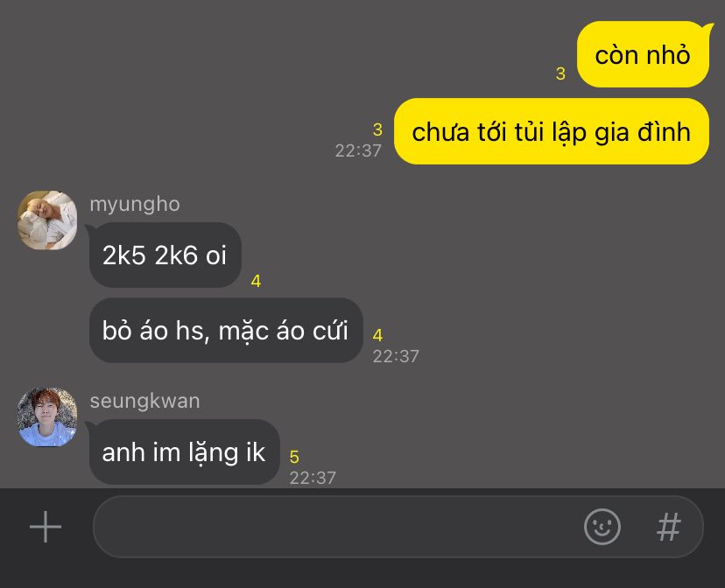Image resolution: width=725 pixels, height=588 pixels.
Task: Tap the 22:37 timestamp under seungkwan's message
Action: click(313, 478)
